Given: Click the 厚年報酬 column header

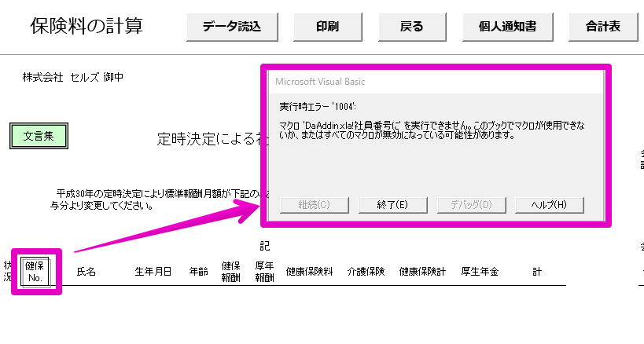Looking at the screenshot, I should [x=264, y=272].
